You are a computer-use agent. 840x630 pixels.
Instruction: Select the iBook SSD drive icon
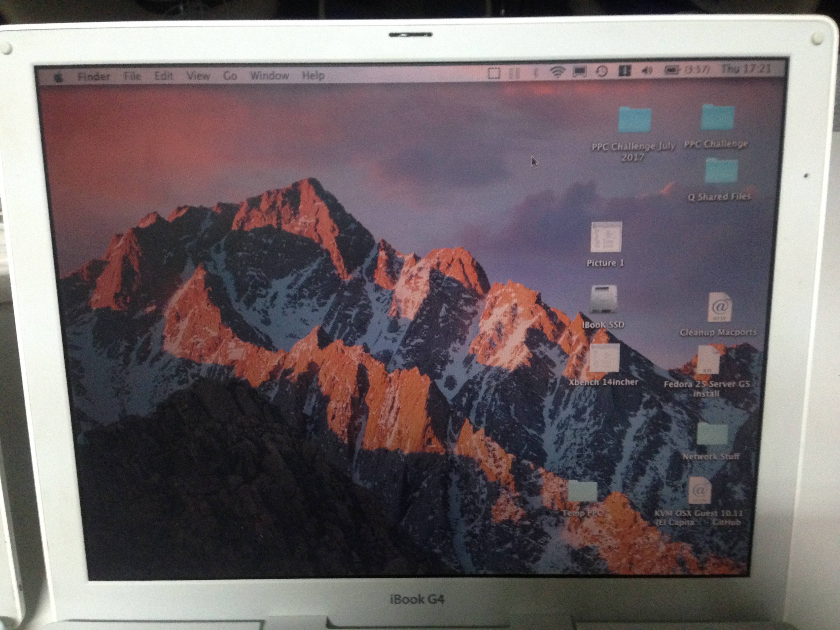click(604, 299)
